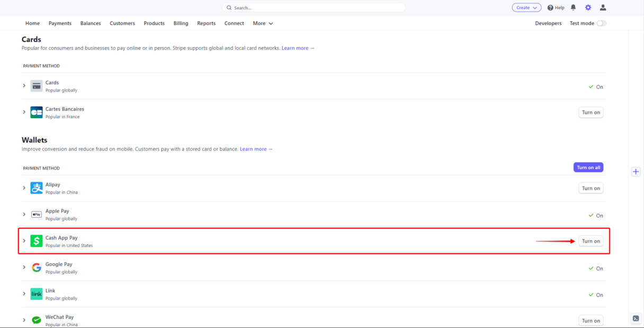Turn on WeChat Pay

(x=591, y=321)
